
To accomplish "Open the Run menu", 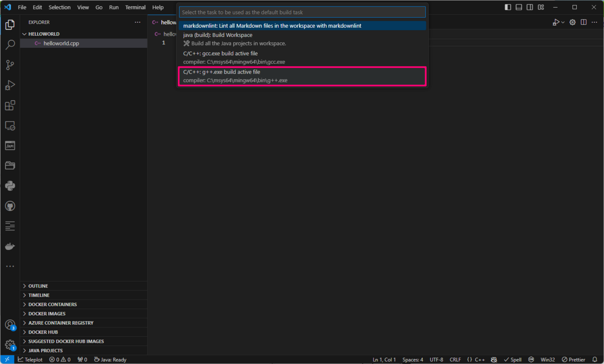I will point(114,8).
